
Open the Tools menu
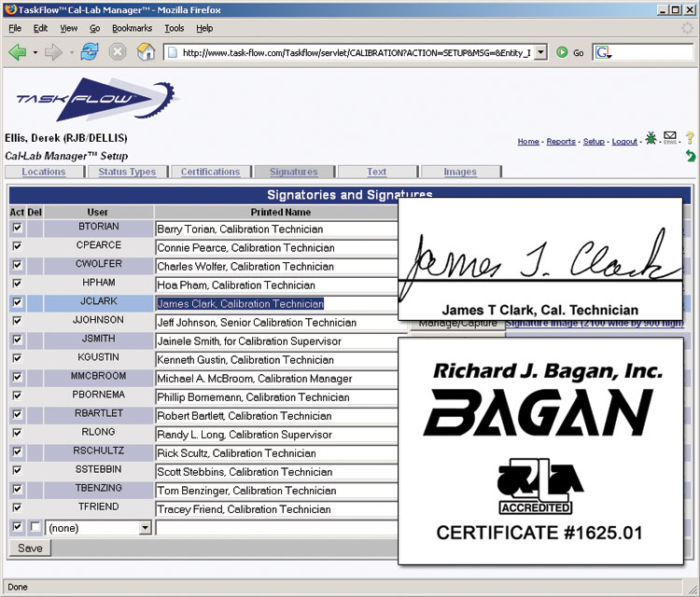[x=175, y=29]
